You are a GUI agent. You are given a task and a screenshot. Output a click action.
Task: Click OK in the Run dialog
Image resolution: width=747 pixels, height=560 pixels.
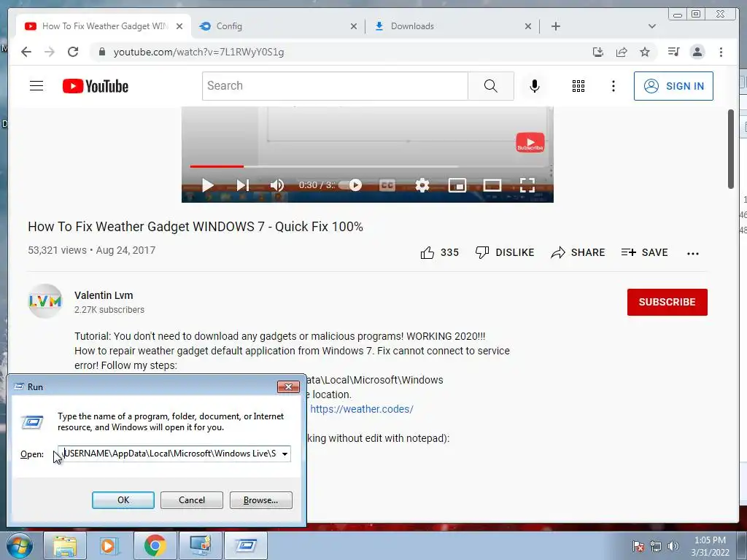coord(123,500)
